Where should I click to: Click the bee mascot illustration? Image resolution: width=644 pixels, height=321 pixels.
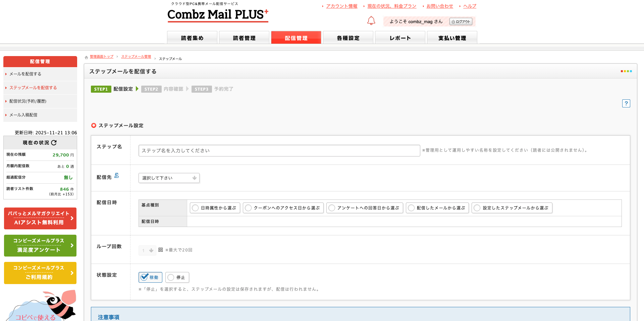pyautogui.click(x=60, y=304)
